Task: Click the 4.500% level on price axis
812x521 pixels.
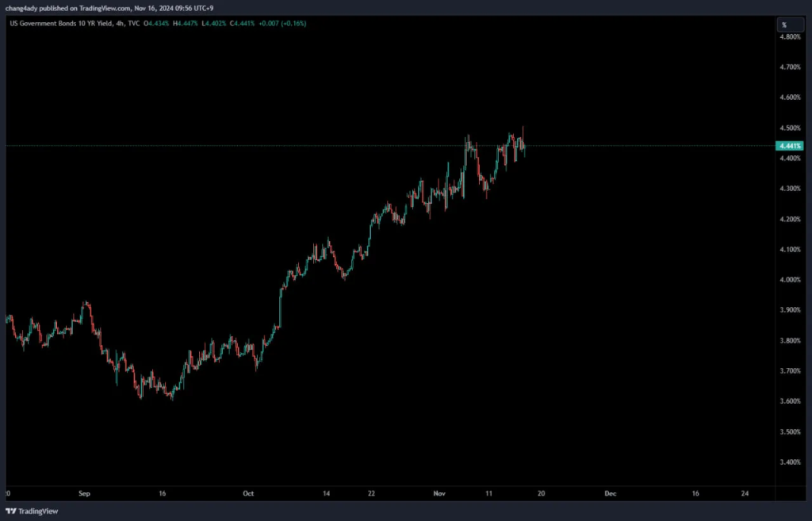Action: pos(791,128)
